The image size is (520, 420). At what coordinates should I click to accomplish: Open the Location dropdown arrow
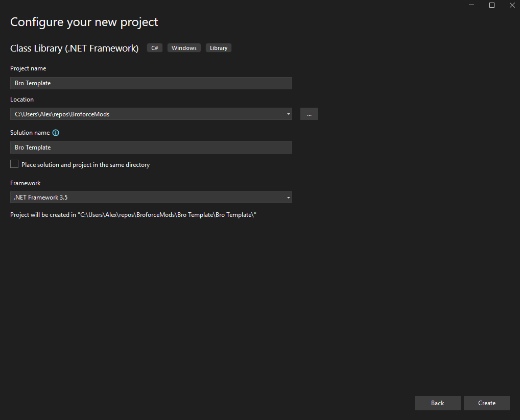tap(288, 114)
